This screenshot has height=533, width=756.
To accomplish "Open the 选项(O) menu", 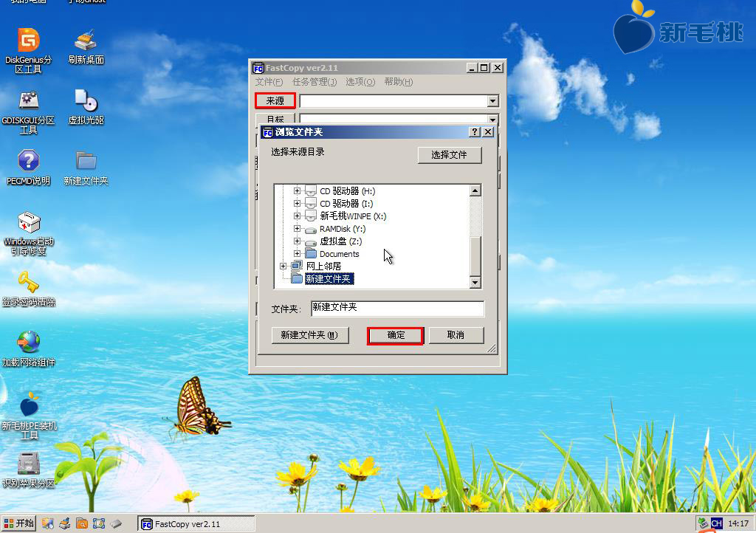I will tap(360, 82).
